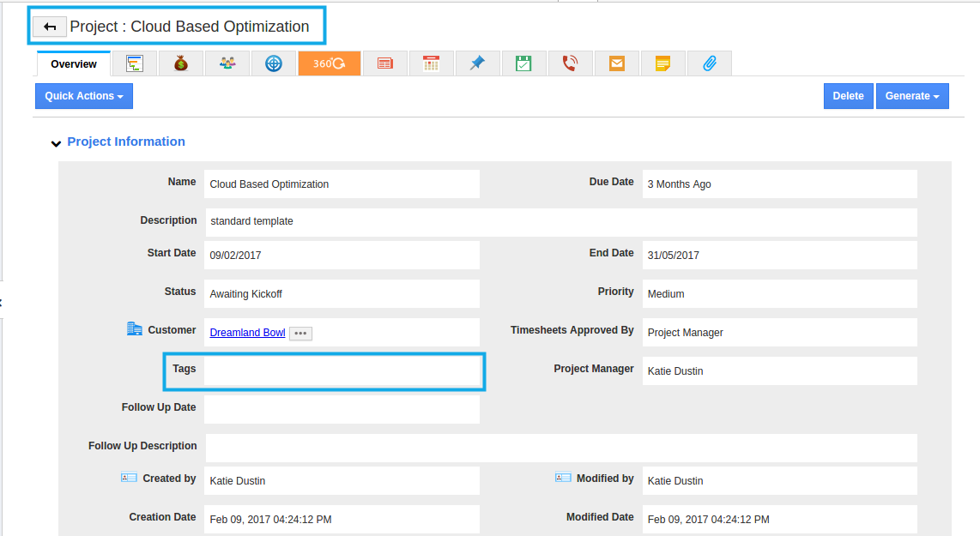Open the money bag budget tab

coord(181,63)
